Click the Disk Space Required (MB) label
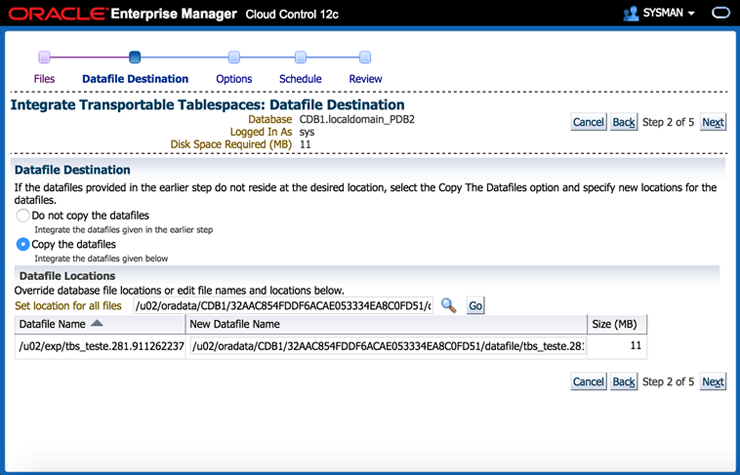The image size is (740, 475). pos(231,144)
